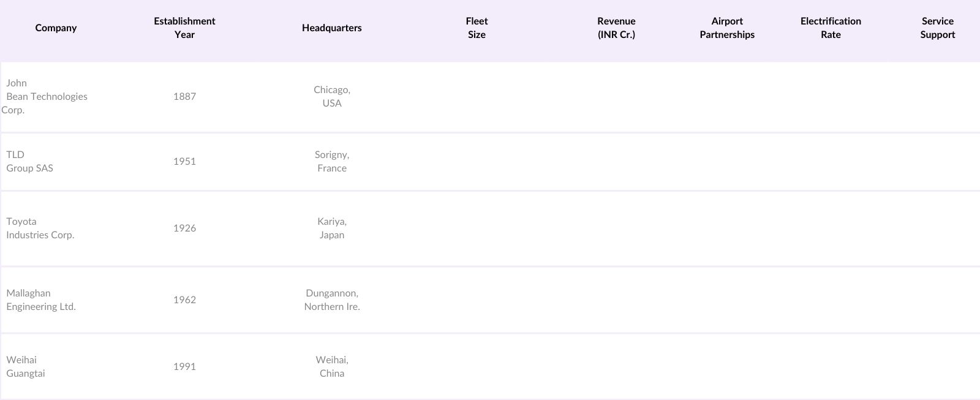Click the Toyota Industries Corp. cell
Screen dimensions: 980x400
coord(40,228)
